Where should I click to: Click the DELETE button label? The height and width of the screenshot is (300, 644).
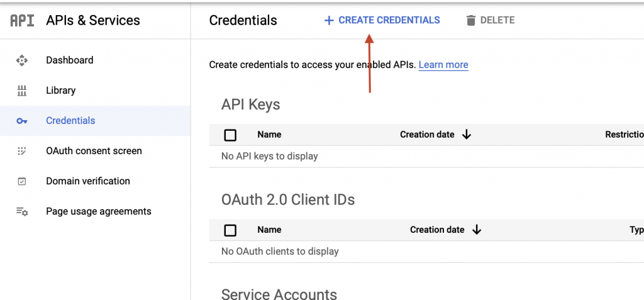click(x=497, y=21)
